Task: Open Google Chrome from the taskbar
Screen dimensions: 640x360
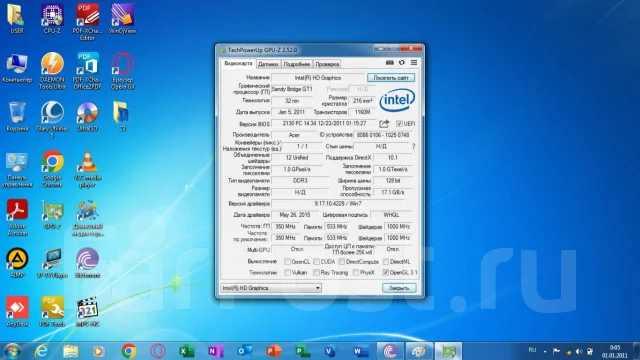Action: coord(129,351)
